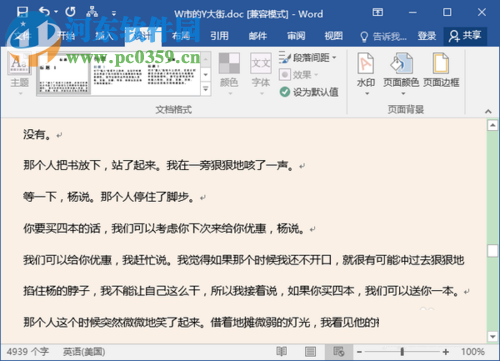
Task: Select the 设计 (Design) tab
Action: [143, 36]
